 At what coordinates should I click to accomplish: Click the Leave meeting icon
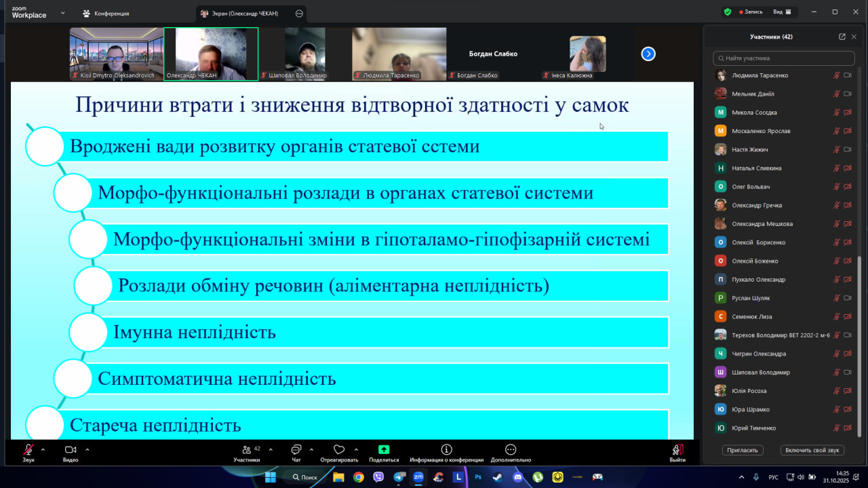[677, 450]
